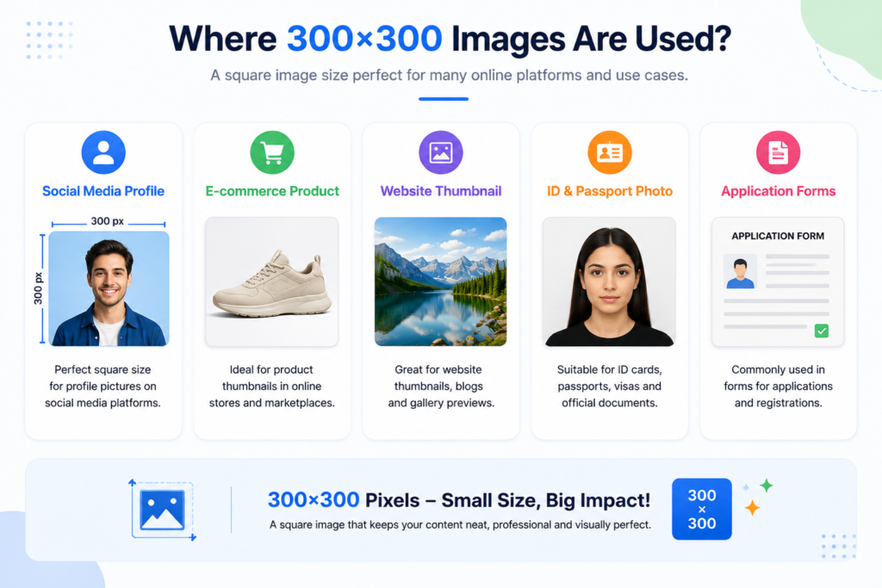The width and height of the screenshot is (882, 588).
Task: Click the image resize icon in the banner
Action: pos(163,510)
